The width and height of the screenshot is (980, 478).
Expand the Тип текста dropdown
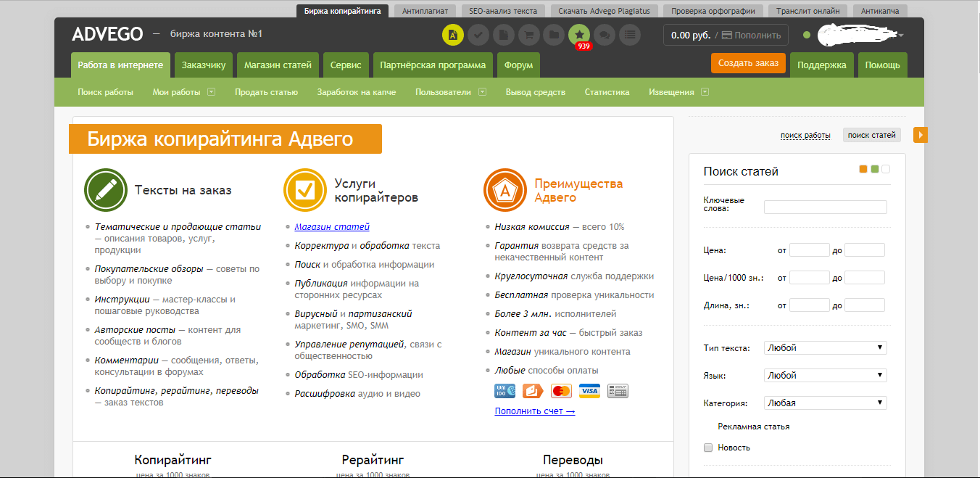825,348
